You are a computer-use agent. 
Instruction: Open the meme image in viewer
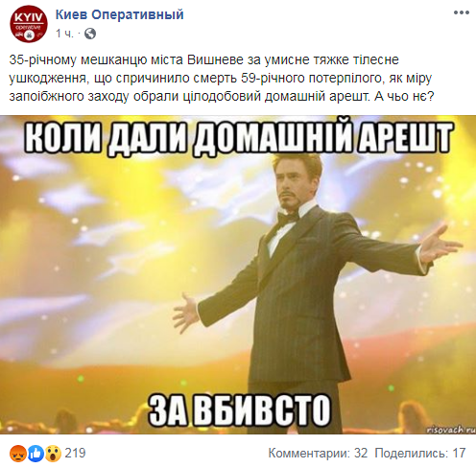(x=238, y=275)
